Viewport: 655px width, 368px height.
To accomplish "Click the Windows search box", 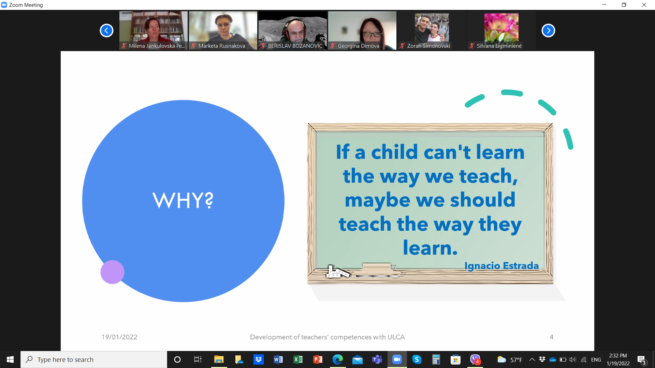I will 94,360.
